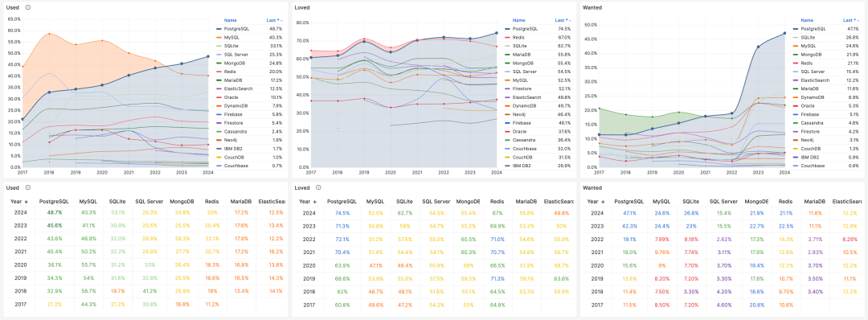Click the PostgreSQL series color in the Used legend

tap(219, 29)
